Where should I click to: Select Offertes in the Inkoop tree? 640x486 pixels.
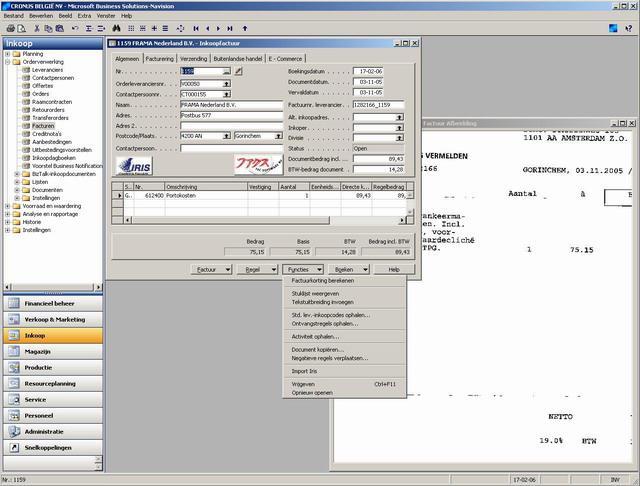(42, 86)
